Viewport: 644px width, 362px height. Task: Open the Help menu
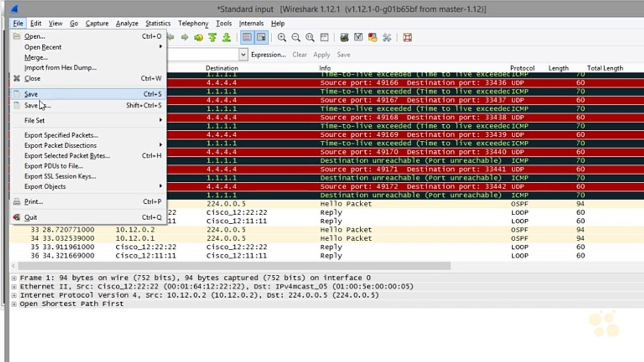tap(278, 23)
